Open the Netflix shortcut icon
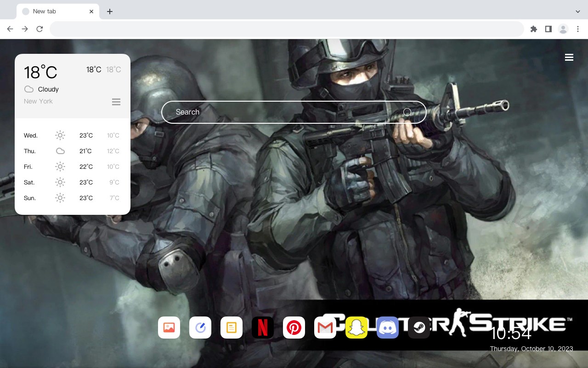The width and height of the screenshot is (588, 368). tap(263, 328)
